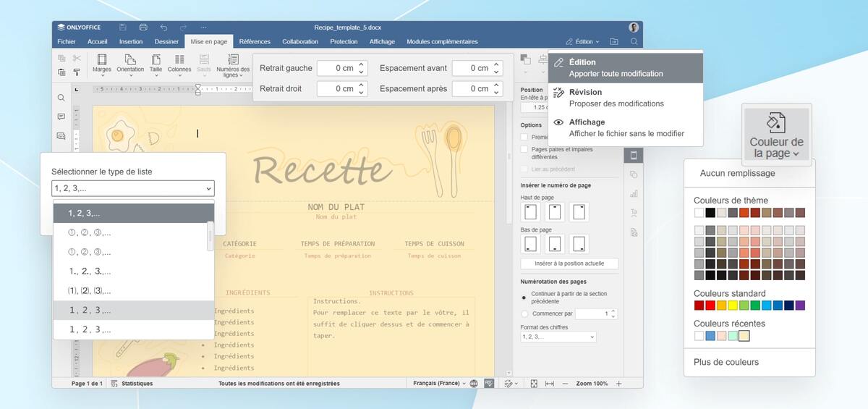This screenshot has width=868, height=409.
Task: Switch to the Références tab
Action: pyautogui.click(x=255, y=41)
